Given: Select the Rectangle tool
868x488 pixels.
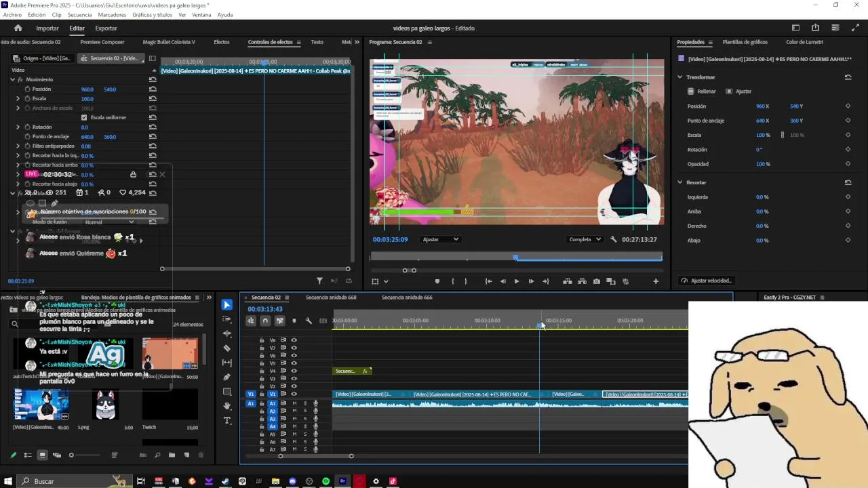Looking at the screenshot, I should pos(227,392).
